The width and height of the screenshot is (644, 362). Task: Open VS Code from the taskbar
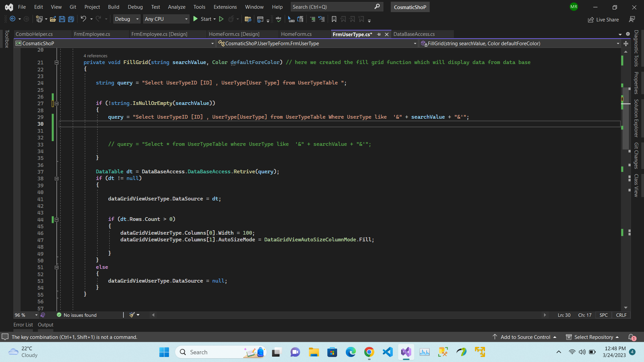coord(388,352)
